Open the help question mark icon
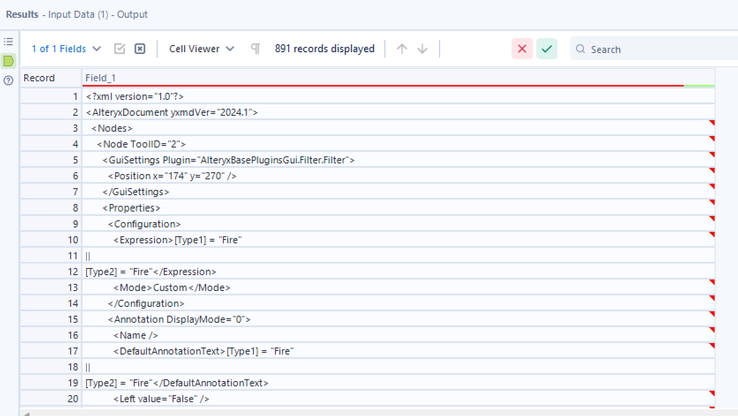 pyautogui.click(x=8, y=80)
